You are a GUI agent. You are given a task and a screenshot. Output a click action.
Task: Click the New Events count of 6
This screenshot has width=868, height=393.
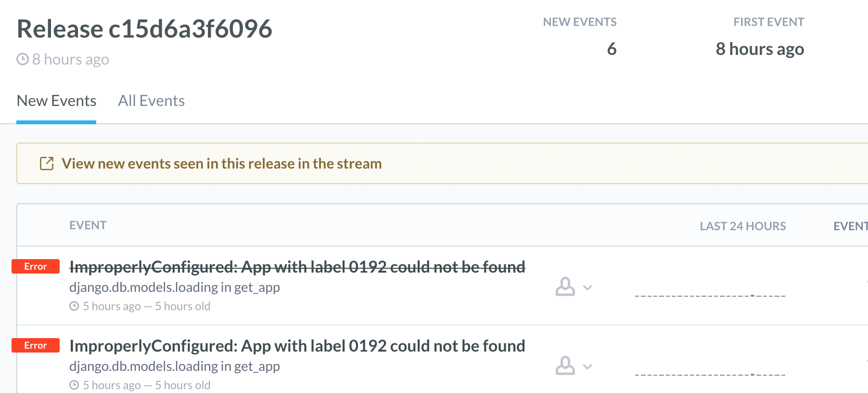tap(612, 49)
